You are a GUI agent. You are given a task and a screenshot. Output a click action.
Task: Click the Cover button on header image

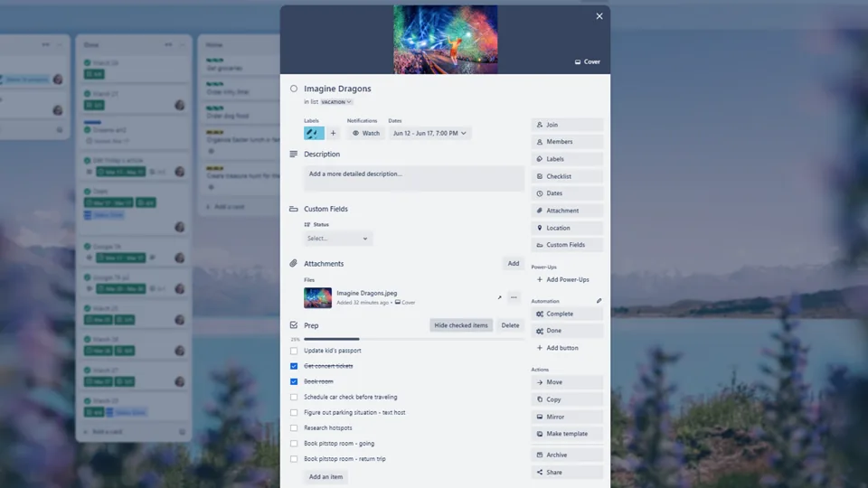point(588,62)
